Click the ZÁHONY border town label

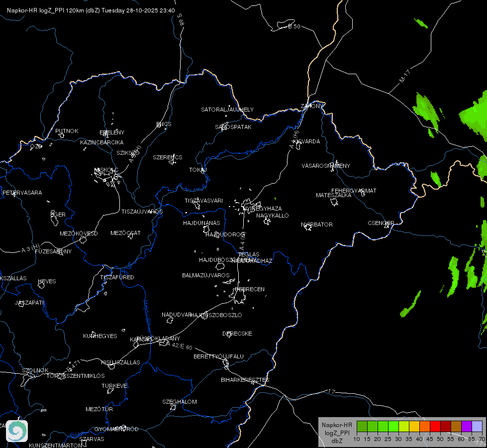[x=312, y=106]
